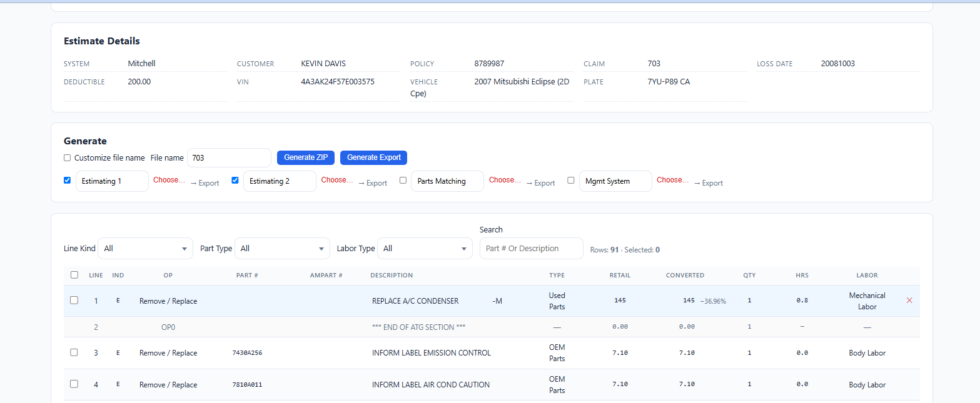Select row checkbox for line 3
This screenshot has height=403, width=980.
[74, 352]
